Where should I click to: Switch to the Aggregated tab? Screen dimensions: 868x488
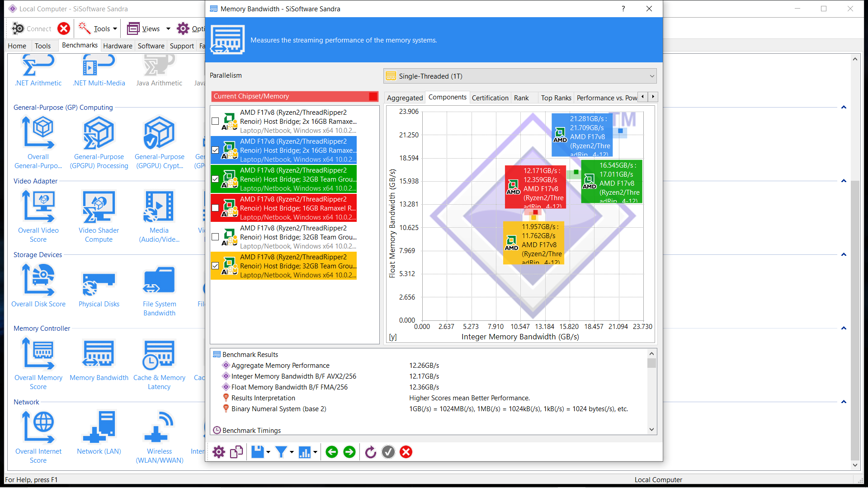click(x=405, y=98)
